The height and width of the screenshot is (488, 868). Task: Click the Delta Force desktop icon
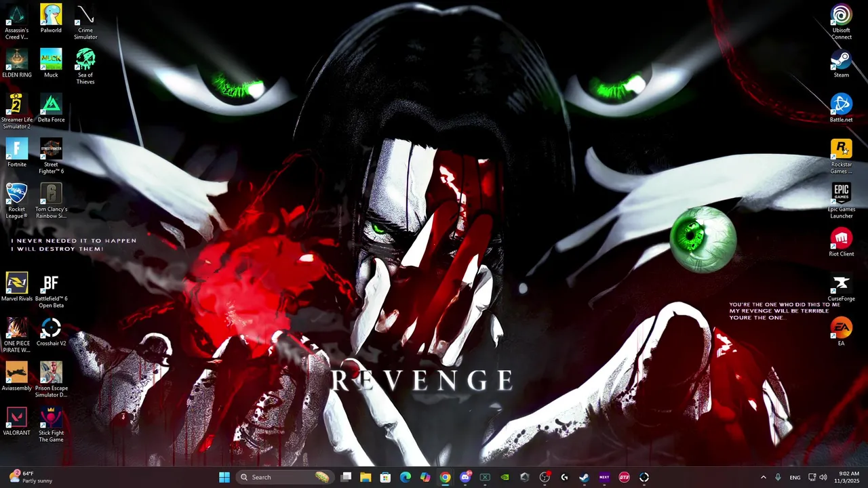(51, 108)
